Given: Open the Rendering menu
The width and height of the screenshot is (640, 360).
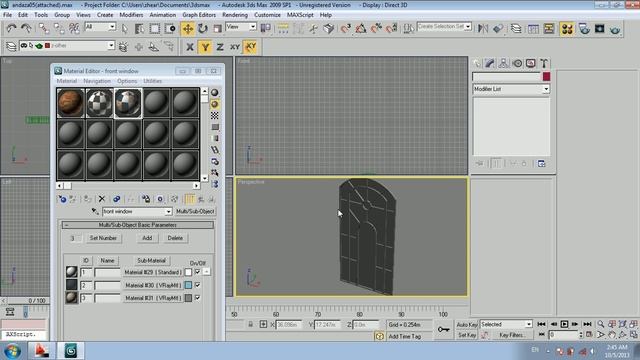Looking at the screenshot, I should click(235, 15).
